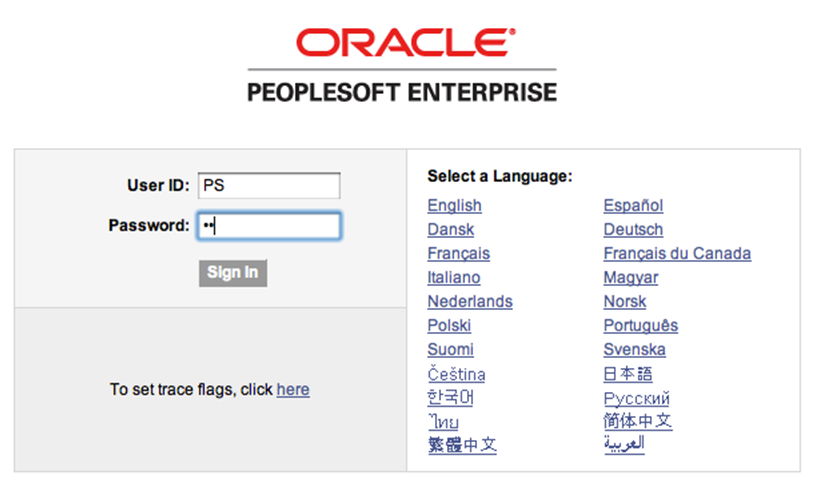This screenshot has height=482, width=828.
Task: Focus the User ID input field
Action: pyautogui.click(x=269, y=185)
